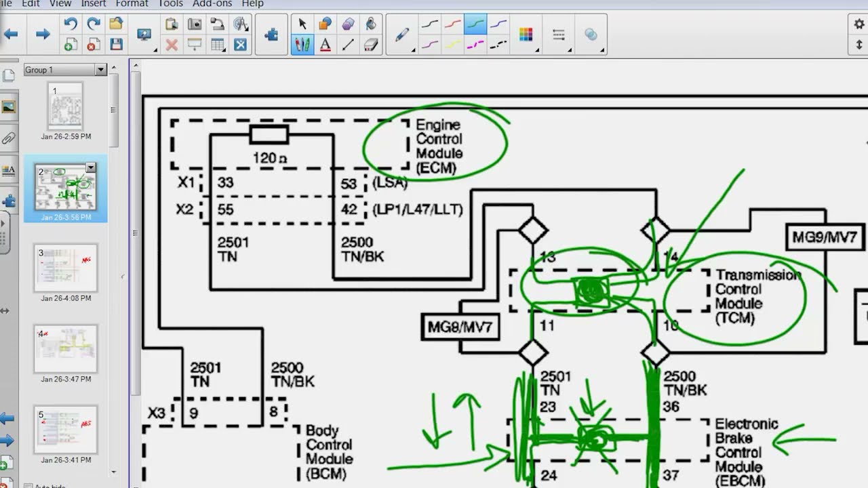Image resolution: width=868 pixels, height=488 pixels.
Task: Open the Tools menu
Action: (x=171, y=3)
